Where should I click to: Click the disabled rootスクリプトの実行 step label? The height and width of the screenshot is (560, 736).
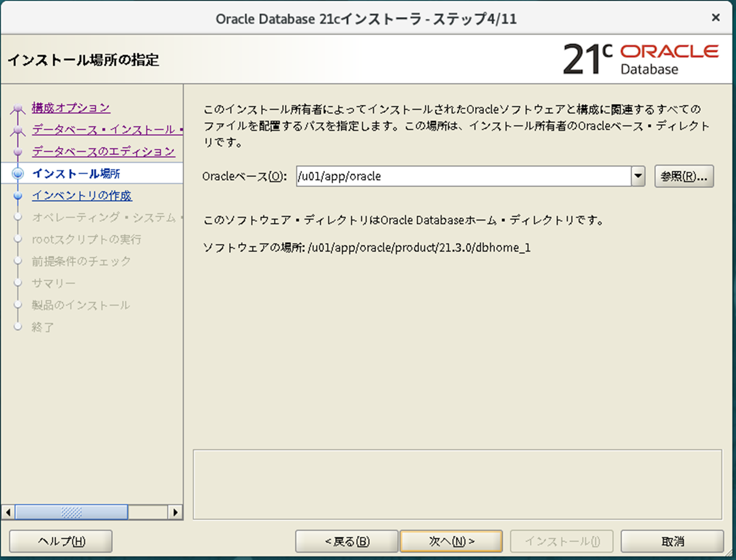[87, 239]
